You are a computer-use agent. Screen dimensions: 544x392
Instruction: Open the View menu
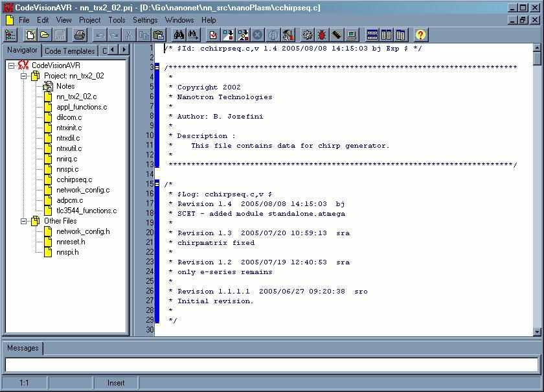click(64, 20)
